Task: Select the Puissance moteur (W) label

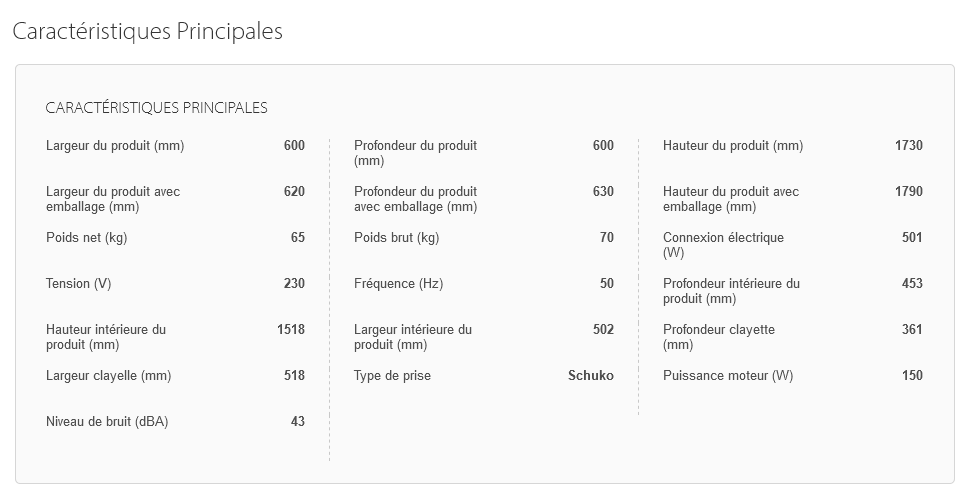Action: pos(728,376)
